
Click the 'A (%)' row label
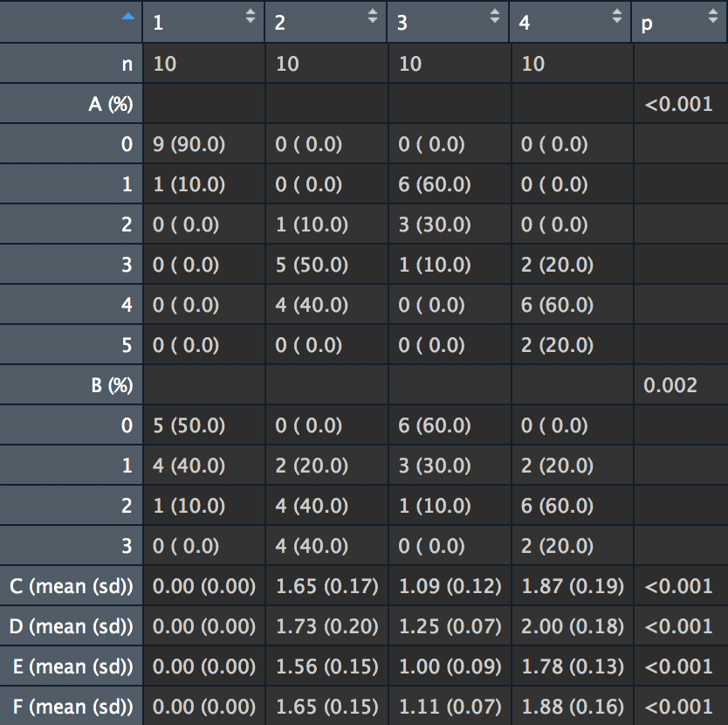point(71,104)
